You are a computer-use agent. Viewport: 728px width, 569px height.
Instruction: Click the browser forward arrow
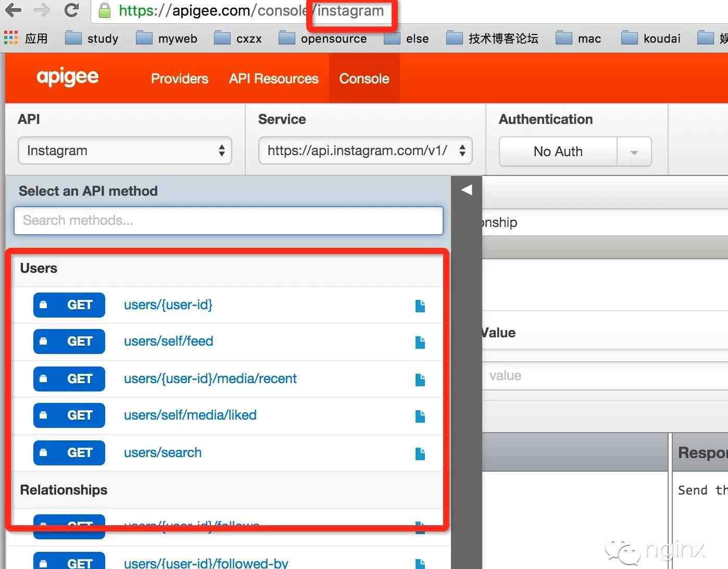(42, 10)
